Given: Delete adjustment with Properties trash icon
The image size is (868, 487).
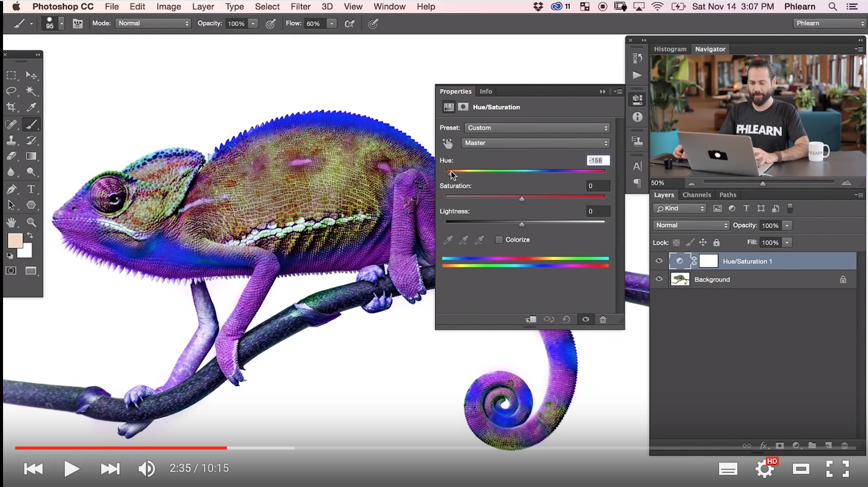Looking at the screenshot, I should click(603, 319).
